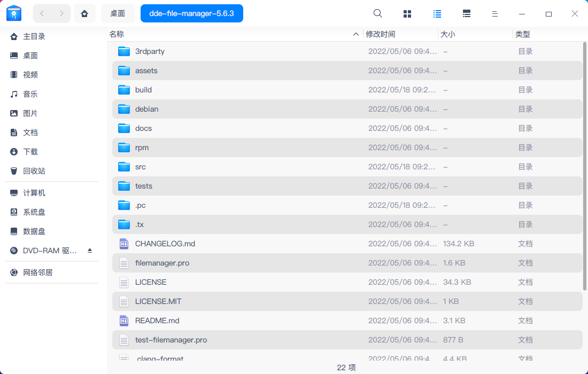
Task: Open the search magnifier icon
Action: 377,14
